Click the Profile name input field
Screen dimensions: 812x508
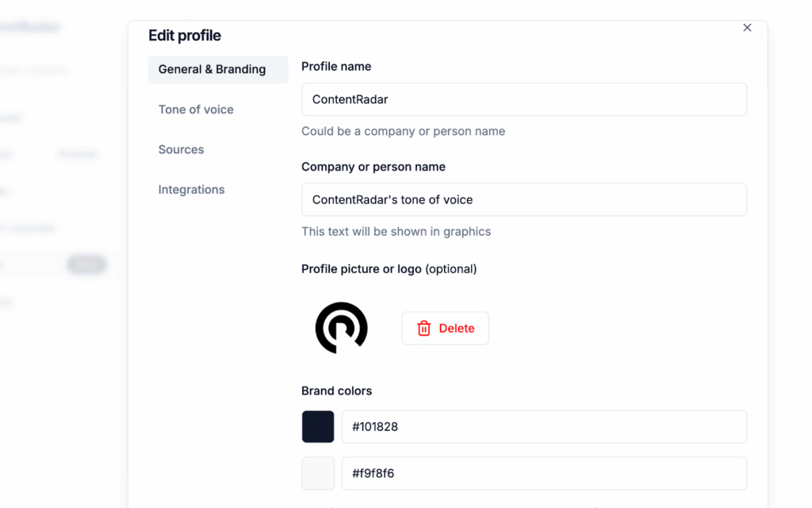523,100
